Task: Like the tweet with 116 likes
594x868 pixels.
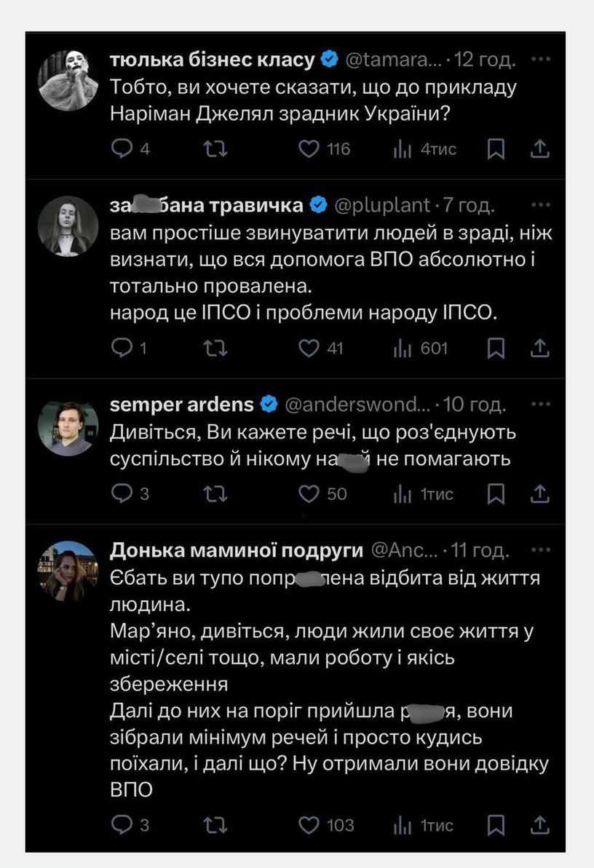Action: click(310, 149)
